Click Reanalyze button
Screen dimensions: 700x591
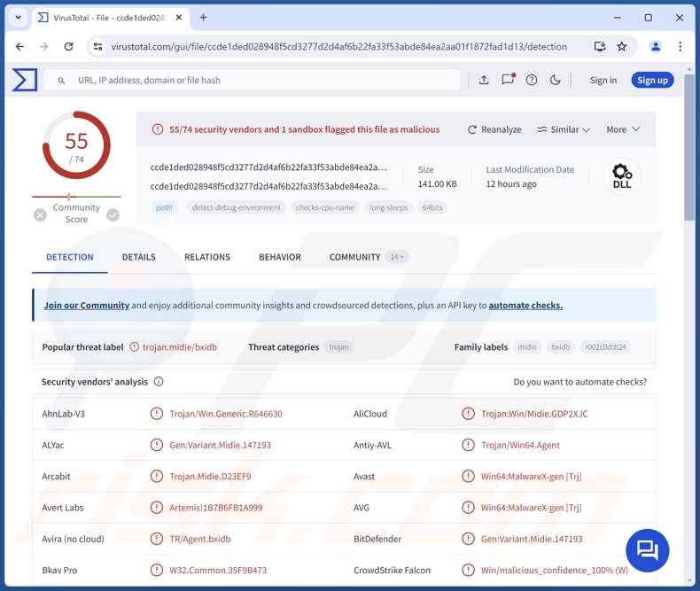point(494,129)
